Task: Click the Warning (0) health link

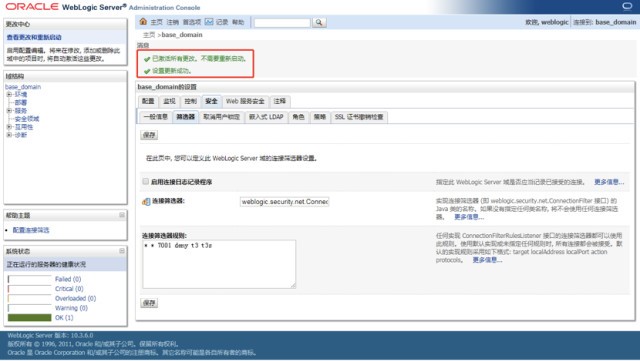Action: [71, 308]
